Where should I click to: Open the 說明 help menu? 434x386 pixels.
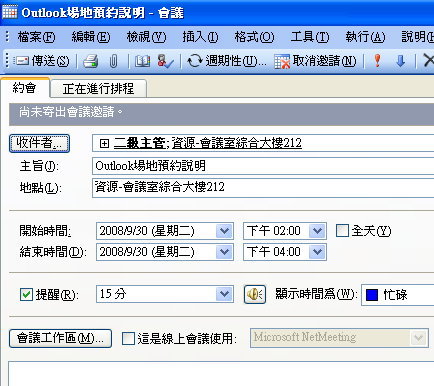tap(417, 37)
